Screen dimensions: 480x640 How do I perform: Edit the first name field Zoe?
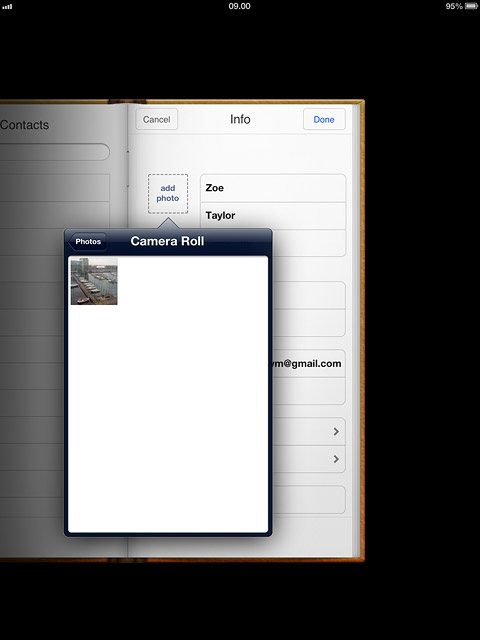(273, 188)
